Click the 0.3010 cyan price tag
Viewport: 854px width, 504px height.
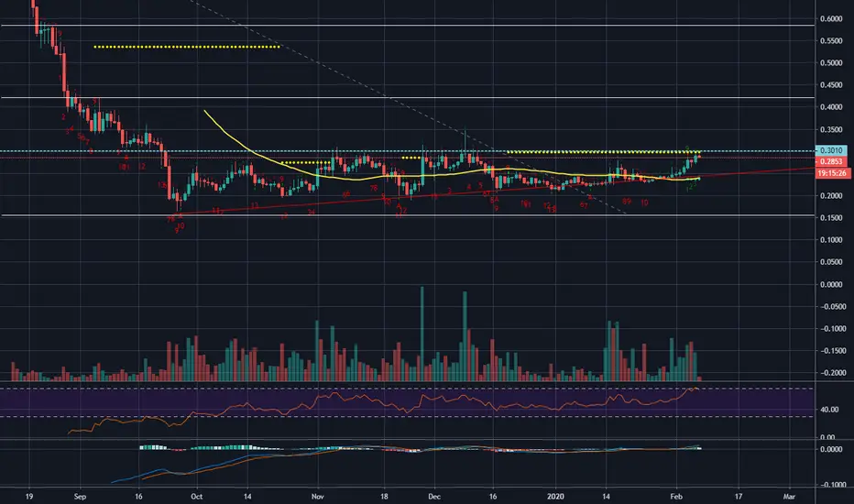tap(831, 150)
